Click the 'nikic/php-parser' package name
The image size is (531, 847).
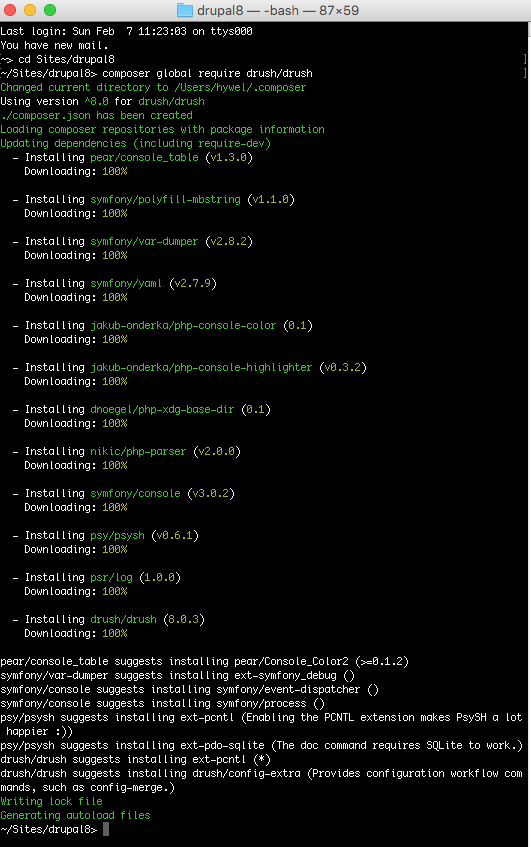pos(138,452)
